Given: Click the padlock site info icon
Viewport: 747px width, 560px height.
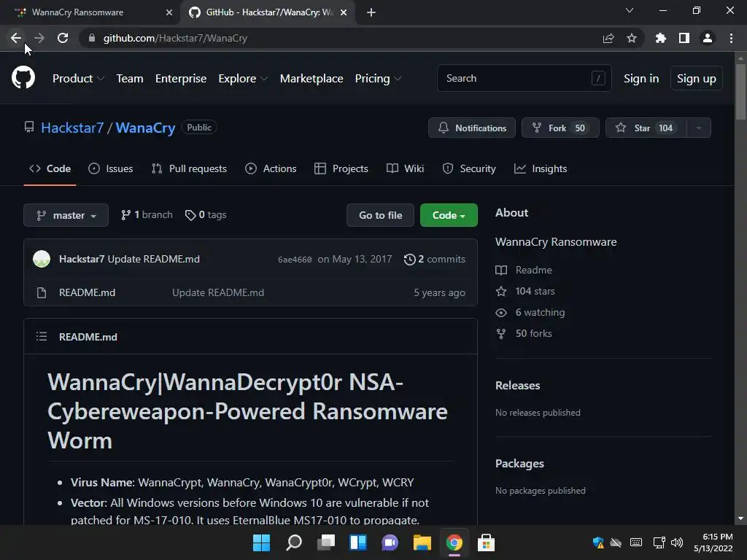Looking at the screenshot, I should click(x=92, y=38).
